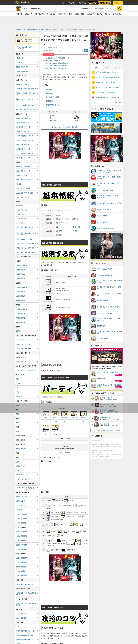The image size is (138, 644).
Task: Expand 宇宙編の攻略一覧 sidebar item
Action: (27, 309)
